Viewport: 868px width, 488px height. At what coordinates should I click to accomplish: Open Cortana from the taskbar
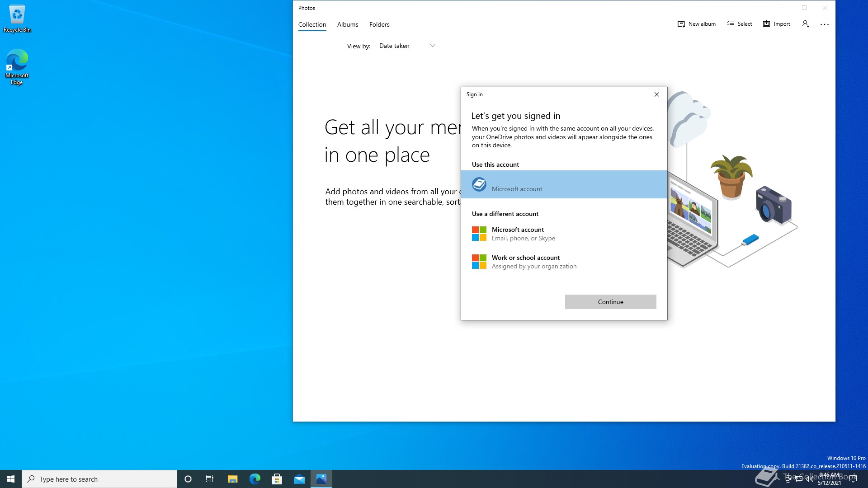coord(188,479)
